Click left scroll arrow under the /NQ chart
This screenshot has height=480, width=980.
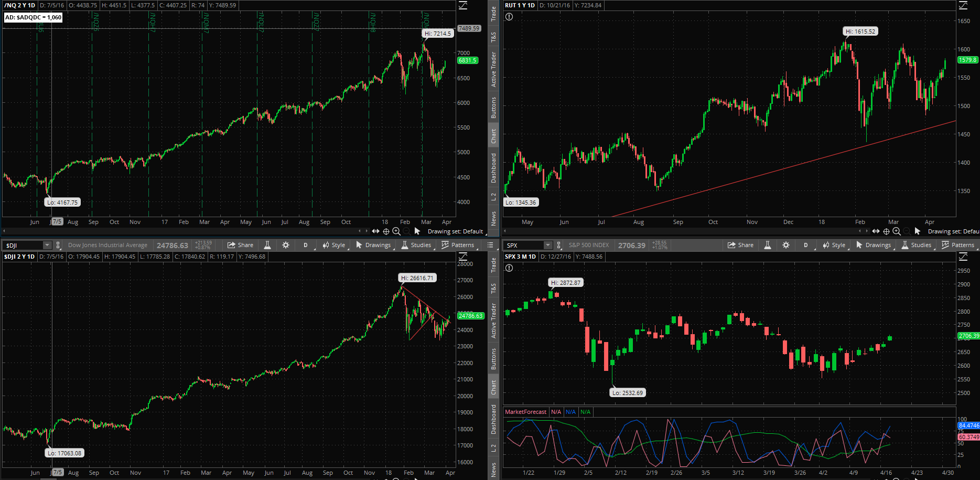point(4,231)
